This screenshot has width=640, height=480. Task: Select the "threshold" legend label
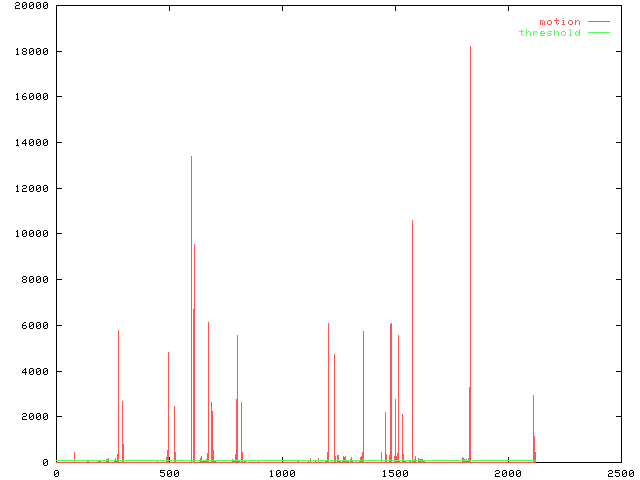pos(549,33)
